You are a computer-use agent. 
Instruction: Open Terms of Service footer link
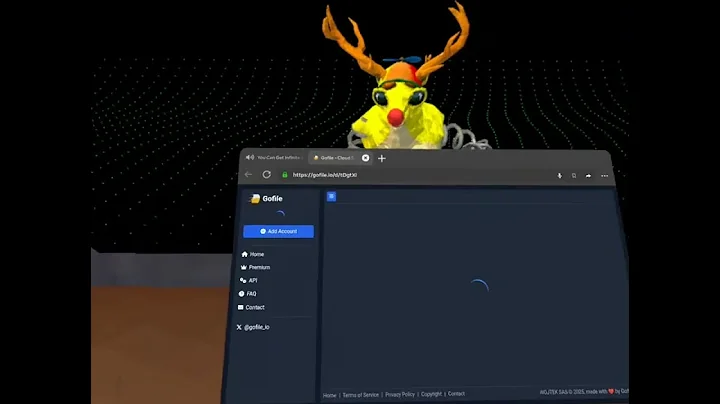tap(360, 395)
